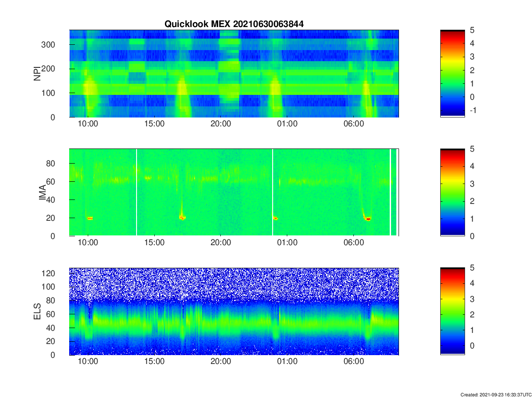The width and height of the screenshot is (532, 399).
Task: Click the IMA red hotspot near 06:00
Action: [368, 219]
